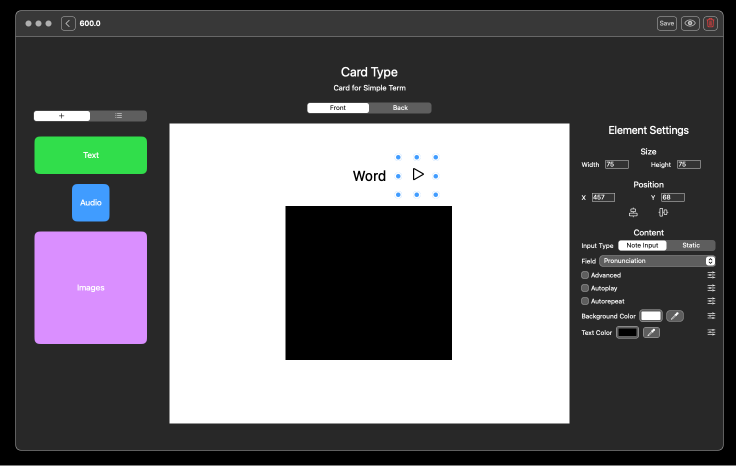Expand the Field dropdown showing Pronunciation
The height and width of the screenshot is (466, 736).
(657, 261)
